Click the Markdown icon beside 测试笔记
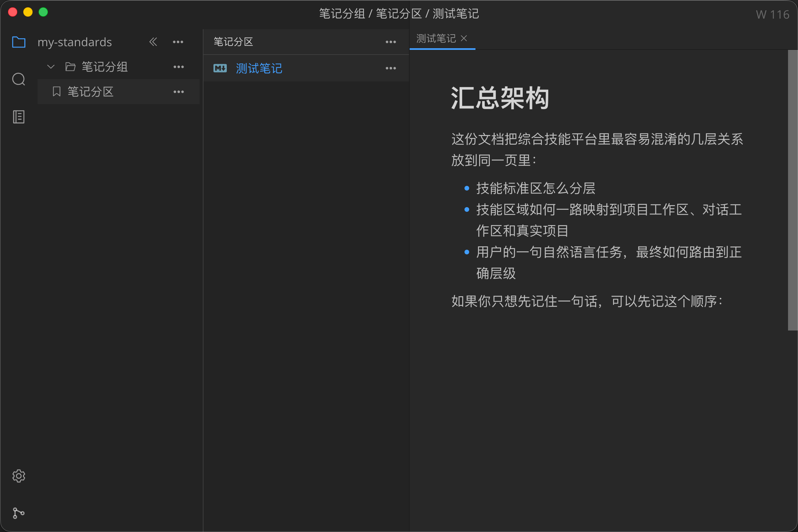The width and height of the screenshot is (798, 532). tap(220, 68)
